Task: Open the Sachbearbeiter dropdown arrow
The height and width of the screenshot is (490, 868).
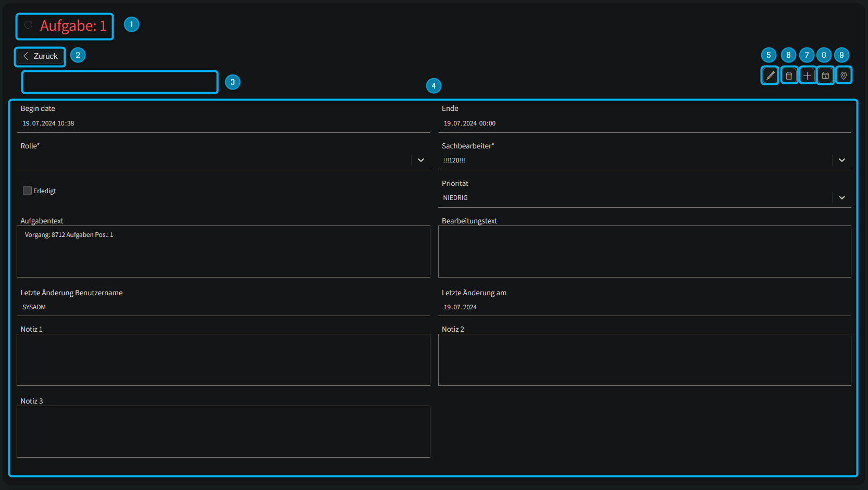Action: [841, 160]
